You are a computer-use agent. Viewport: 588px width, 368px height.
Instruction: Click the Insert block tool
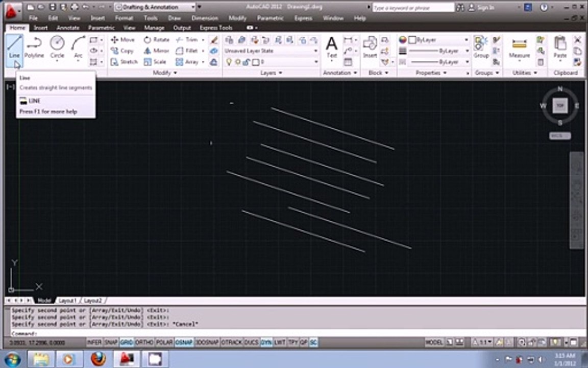(x=370, y=47)
